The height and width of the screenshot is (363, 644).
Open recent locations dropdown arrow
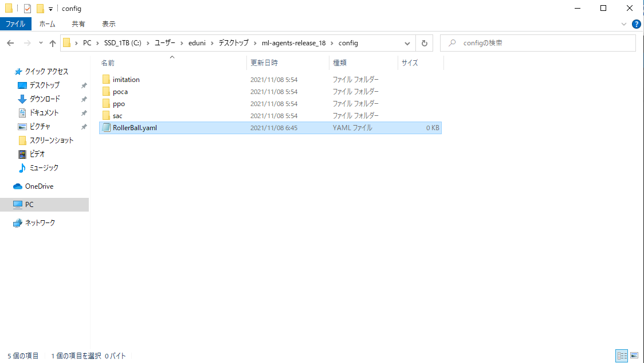(x=41, y=43)
